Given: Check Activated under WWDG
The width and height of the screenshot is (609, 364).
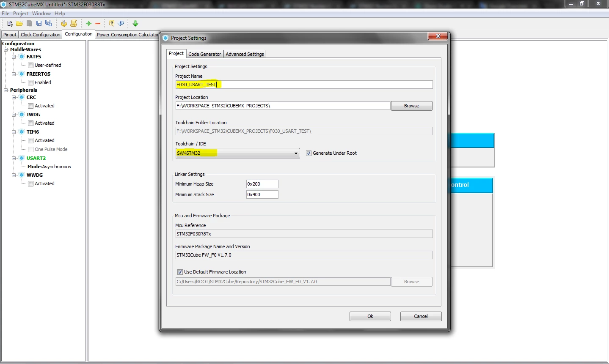Looking at the screenshot, I should (x=30, y=184).
